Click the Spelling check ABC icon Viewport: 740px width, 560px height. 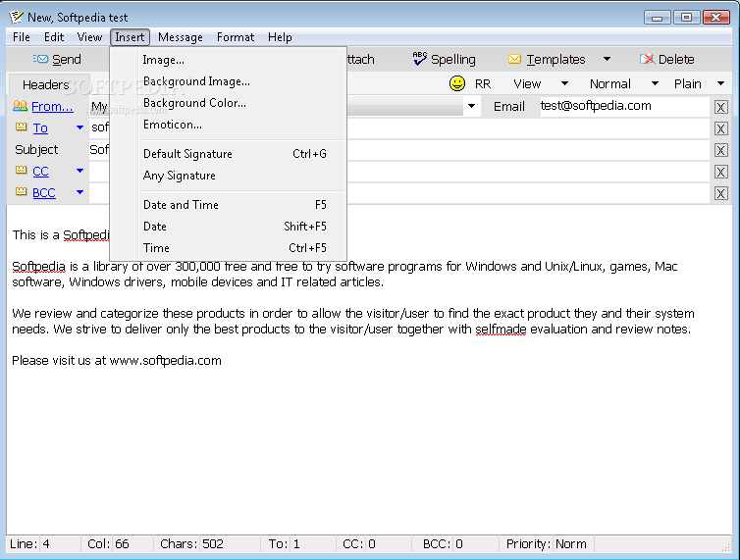[419, 59]
